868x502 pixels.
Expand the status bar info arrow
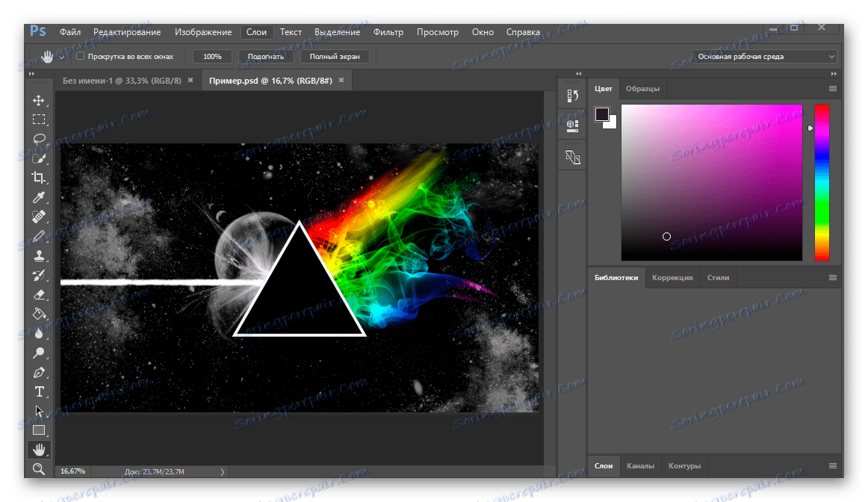(223, 471)
